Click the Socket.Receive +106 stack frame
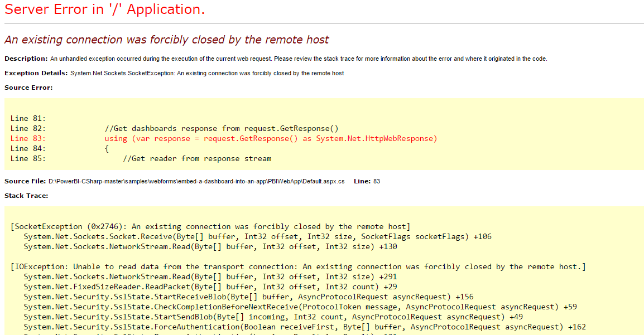This screenshot has width=644, height=335. 257,236
